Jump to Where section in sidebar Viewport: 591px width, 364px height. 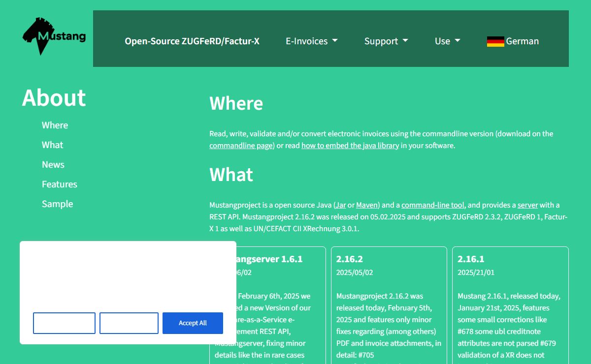(x=55, y=125)
